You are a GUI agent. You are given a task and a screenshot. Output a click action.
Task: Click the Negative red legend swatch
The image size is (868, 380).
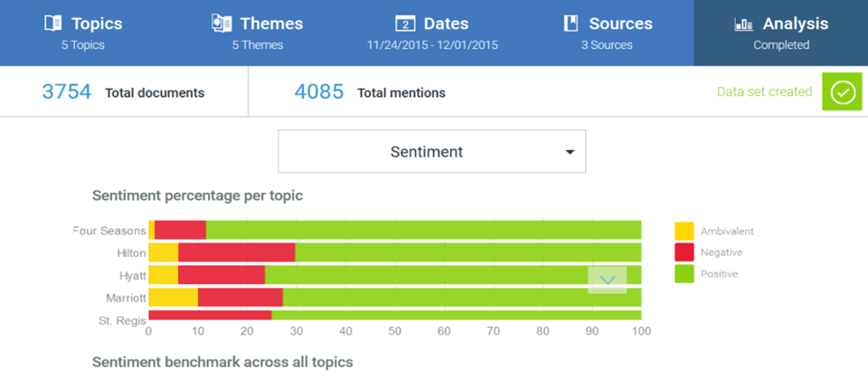[684, 252]
